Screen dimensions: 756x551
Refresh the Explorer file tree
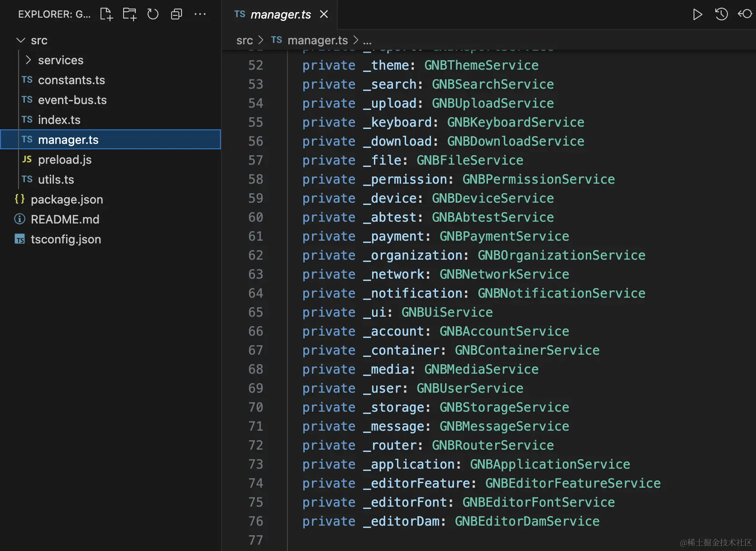coord(153,14)
